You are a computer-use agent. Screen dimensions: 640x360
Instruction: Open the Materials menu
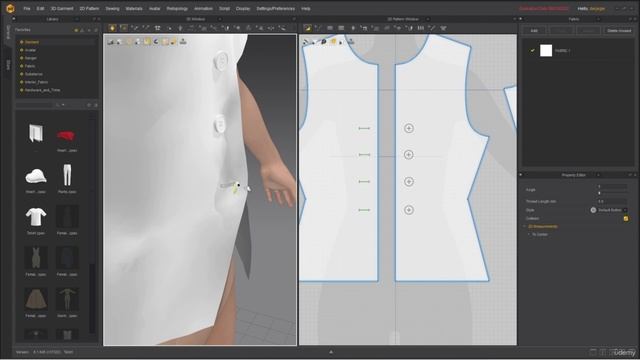click(134, 9)
